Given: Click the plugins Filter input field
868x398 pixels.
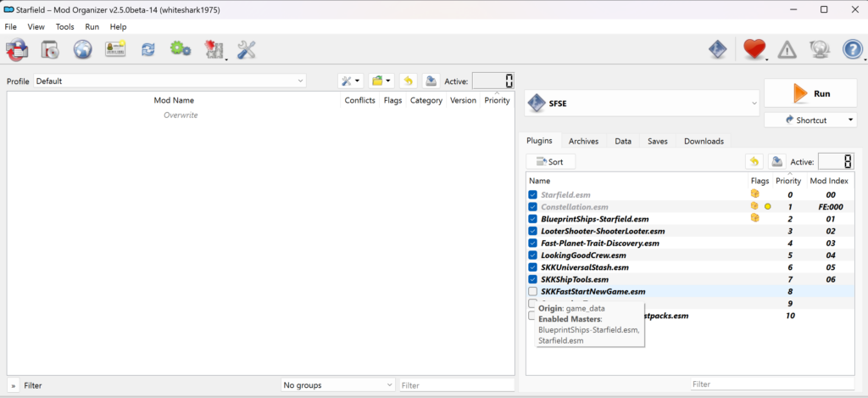Looking at the screenshot, I should 773,384.
